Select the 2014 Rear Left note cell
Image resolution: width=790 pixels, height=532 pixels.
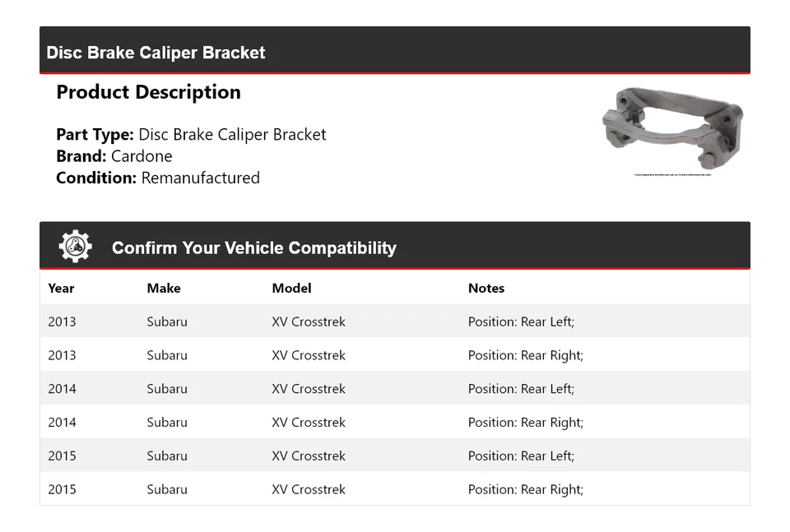(x=521, y=389)
